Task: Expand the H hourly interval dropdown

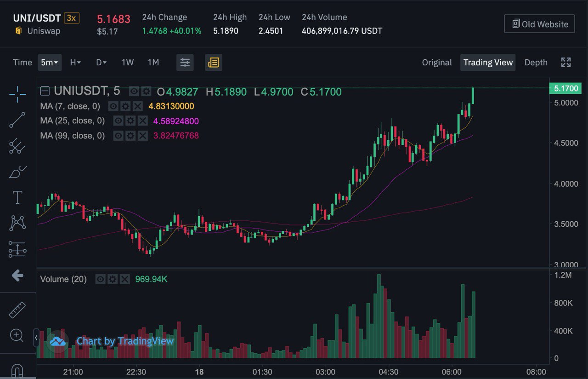Action: pos(75,63)
